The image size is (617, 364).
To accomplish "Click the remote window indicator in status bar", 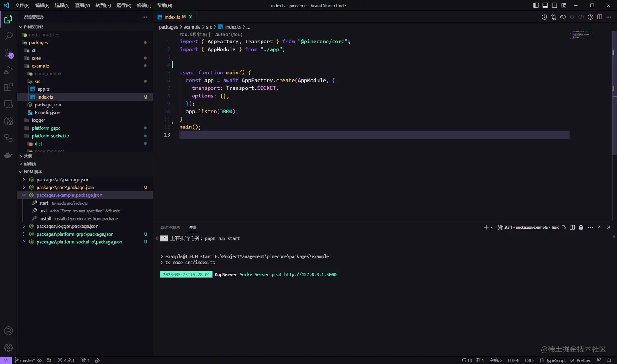I will click(x=6, y=360).
